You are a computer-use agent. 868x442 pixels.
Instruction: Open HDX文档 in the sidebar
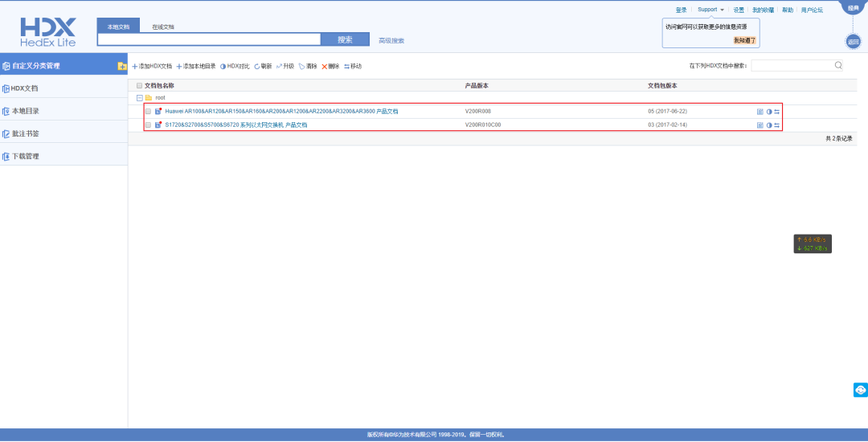point(63,88)
